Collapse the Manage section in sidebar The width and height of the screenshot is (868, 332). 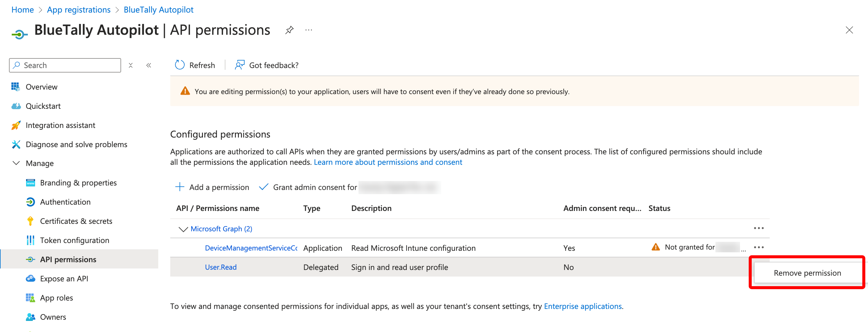[16, 163]
